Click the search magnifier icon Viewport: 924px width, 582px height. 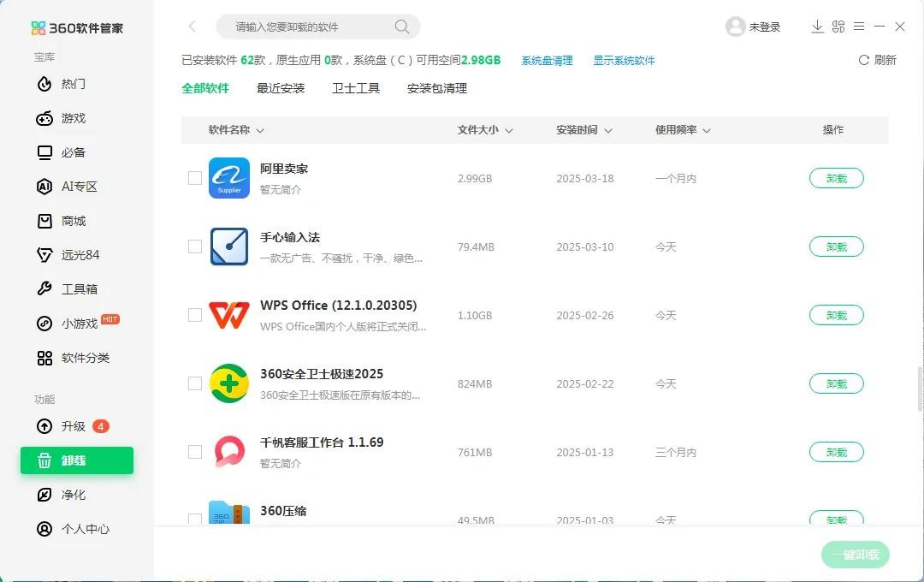(401, 27)
